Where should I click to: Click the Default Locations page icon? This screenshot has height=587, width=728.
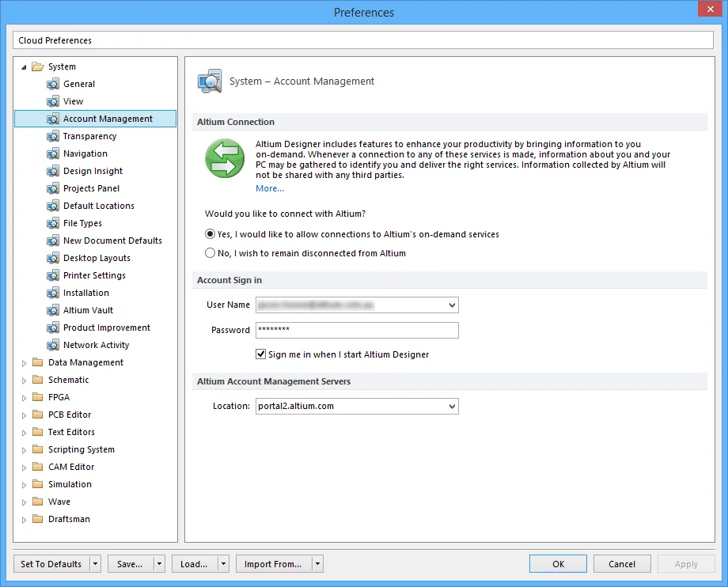coord(53,206)
